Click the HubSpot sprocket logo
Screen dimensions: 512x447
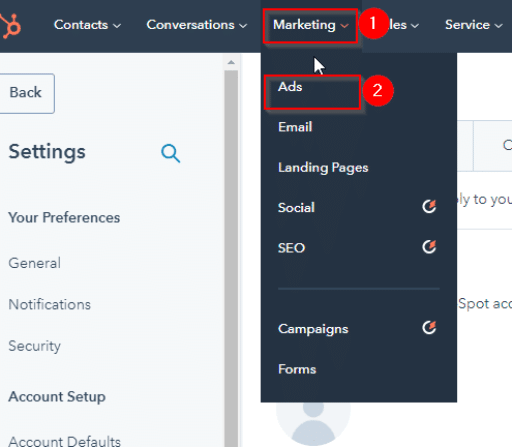[x=11, y=26]
